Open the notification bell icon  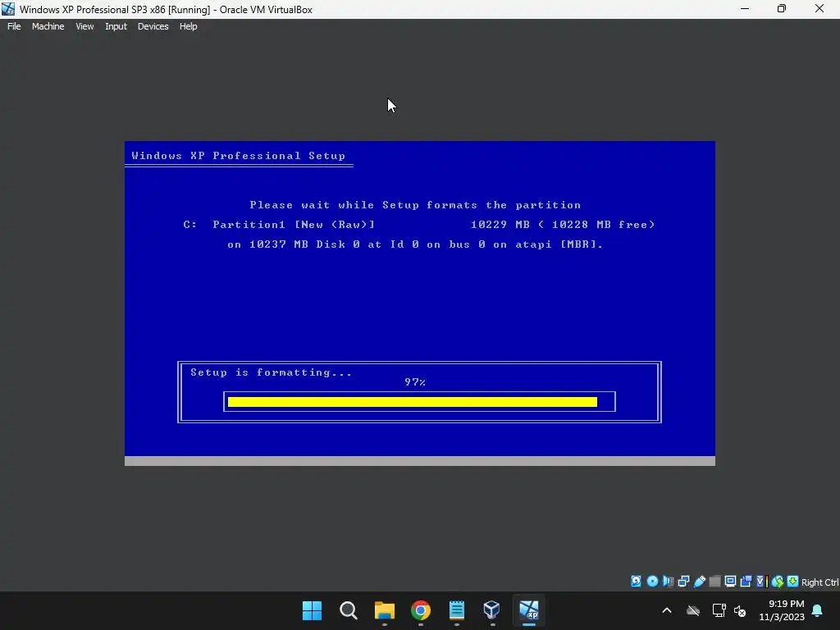pos(818,610)
